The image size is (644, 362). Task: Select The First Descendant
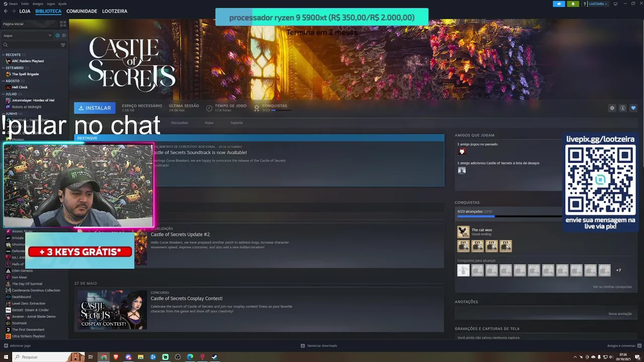tap(28, 329)
